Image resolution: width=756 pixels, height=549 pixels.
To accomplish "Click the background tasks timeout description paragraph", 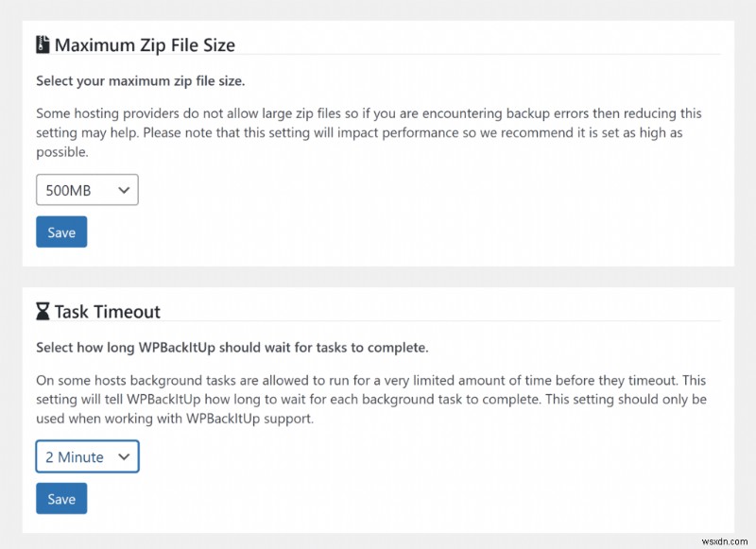I will click(369, 399).
